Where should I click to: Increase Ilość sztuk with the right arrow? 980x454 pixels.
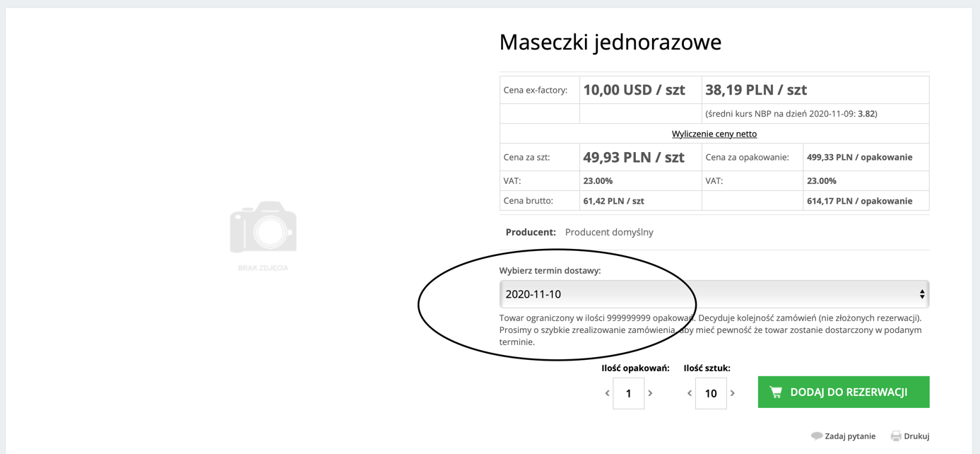tap(733, 393)
